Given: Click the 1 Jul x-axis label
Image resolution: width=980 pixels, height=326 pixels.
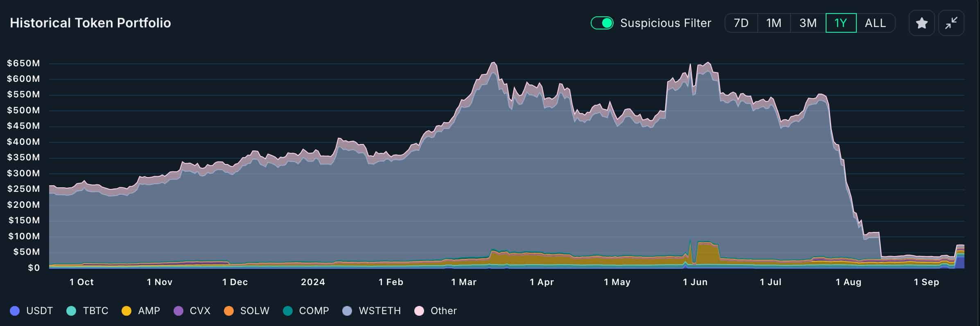Looking at the screenshot, I should (770, 282).
